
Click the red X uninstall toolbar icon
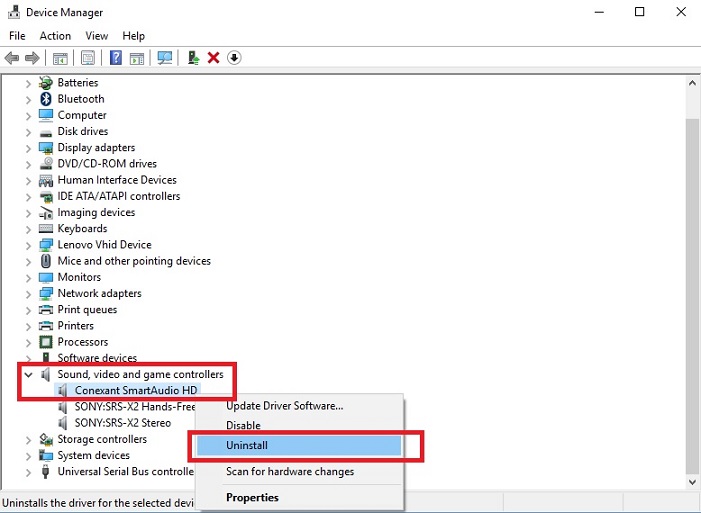pos(214,58)
